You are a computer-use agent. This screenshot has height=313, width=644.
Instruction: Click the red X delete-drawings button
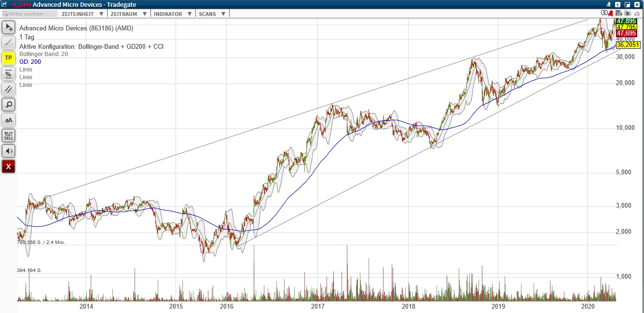[9, 167]
